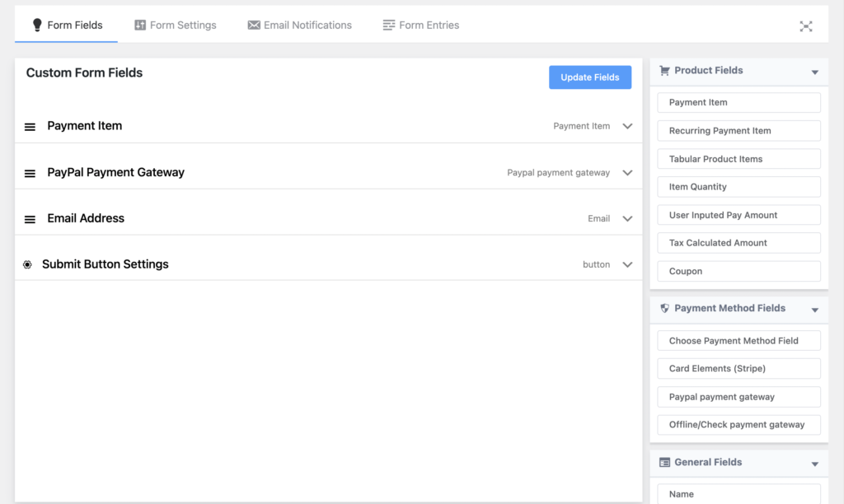
Task: Select the Coupon field option
Action: click(738, 271)
